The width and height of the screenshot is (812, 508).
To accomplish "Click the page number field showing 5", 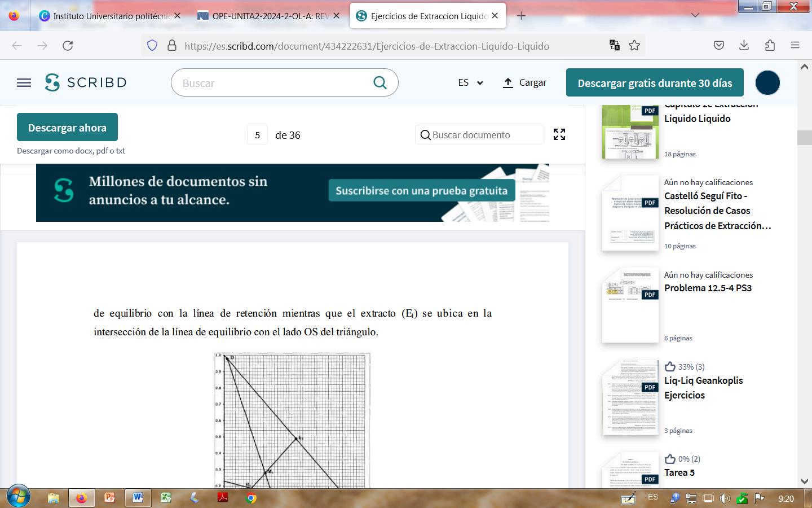I will [257, 135].
